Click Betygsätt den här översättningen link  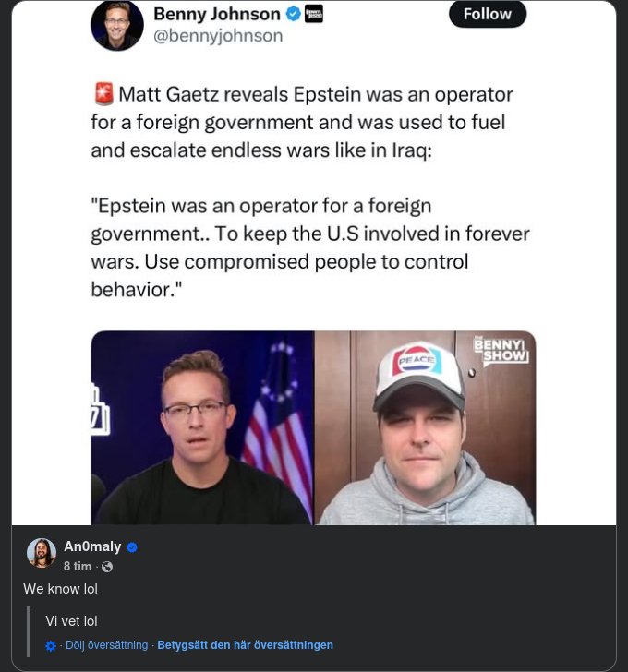[245, 645]
